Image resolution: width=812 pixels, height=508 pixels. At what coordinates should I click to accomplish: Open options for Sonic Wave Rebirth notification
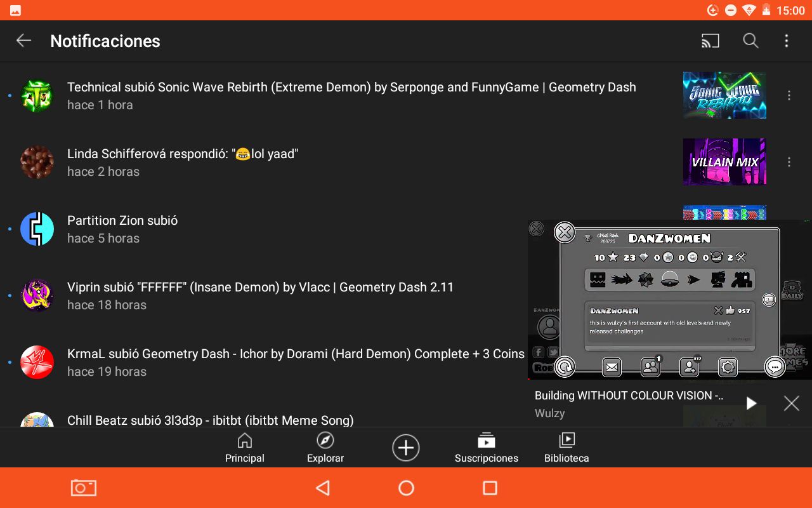[789, 95]
